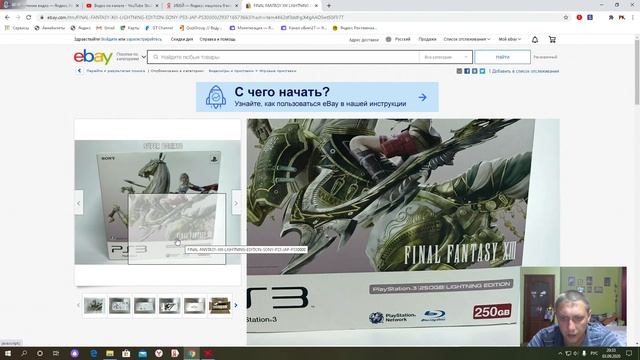
Task: Click the page vertical scrollbar thumb
Action: point(637,71)
